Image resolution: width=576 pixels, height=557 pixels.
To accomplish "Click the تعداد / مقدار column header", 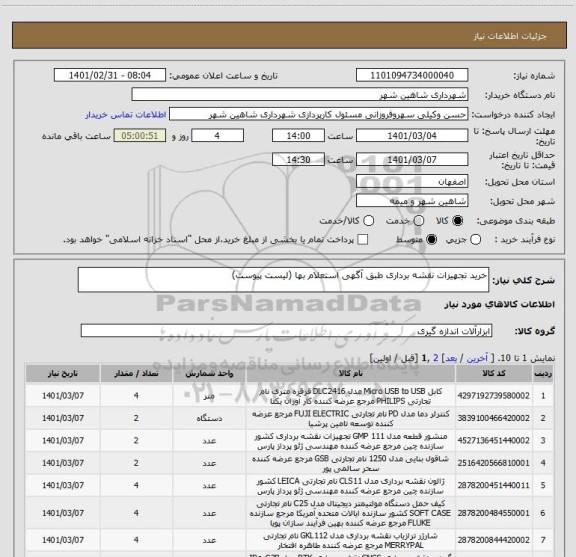I will coord(136,374).
